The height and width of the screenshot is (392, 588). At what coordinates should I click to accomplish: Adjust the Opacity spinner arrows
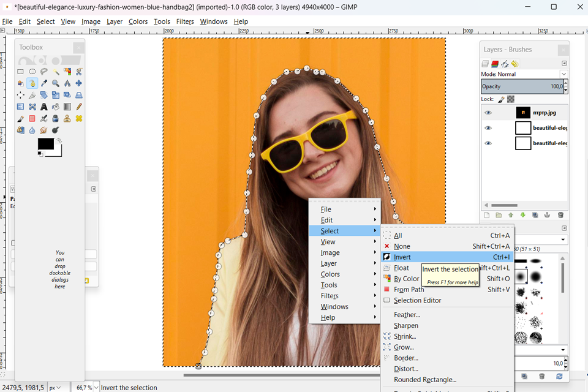point(565,86)
